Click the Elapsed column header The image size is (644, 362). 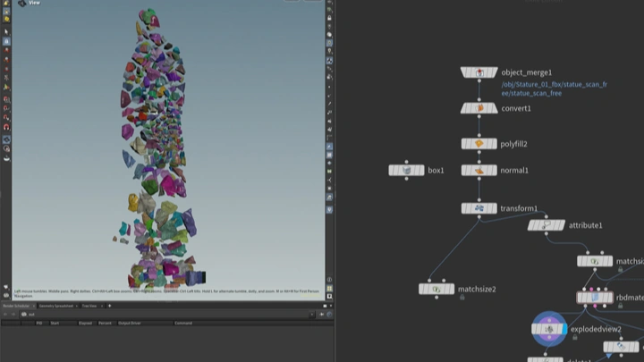pos(85,324)
